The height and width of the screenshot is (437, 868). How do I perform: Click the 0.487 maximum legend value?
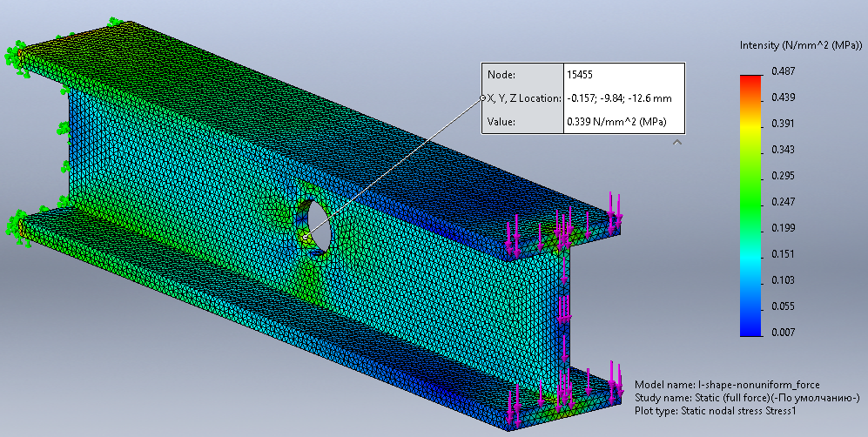click(784, 71)
